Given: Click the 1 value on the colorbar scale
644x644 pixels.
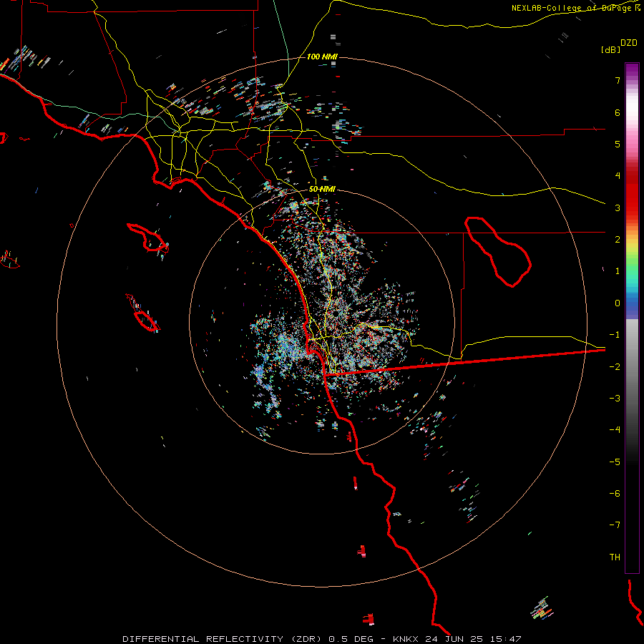Looking at the screenshot, I should coord(618,271).
